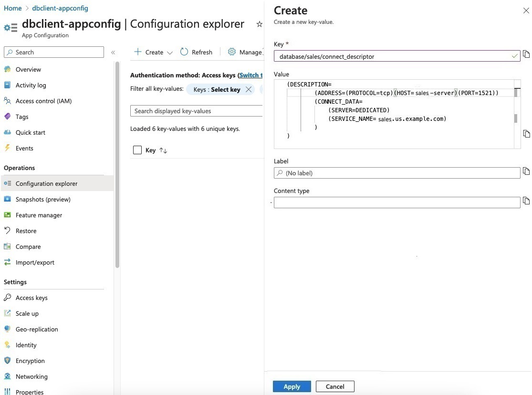Open Overview in the sidebar
Image resolution: width=532 pixels, height=395 pixels.
click(x=28, y=69)
